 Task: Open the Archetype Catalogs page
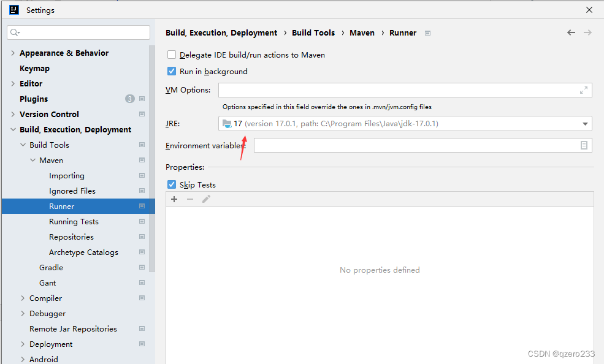(x=83, y=252)
